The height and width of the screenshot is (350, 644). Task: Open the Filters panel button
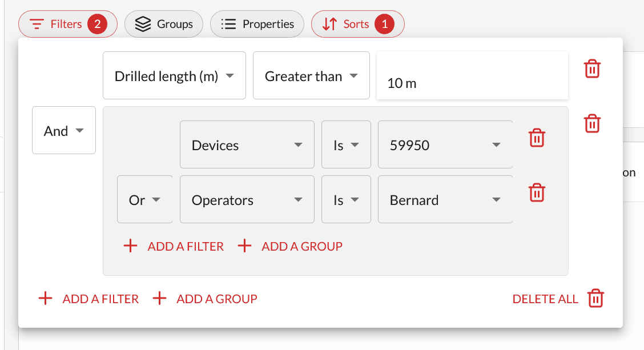point(67,25)
